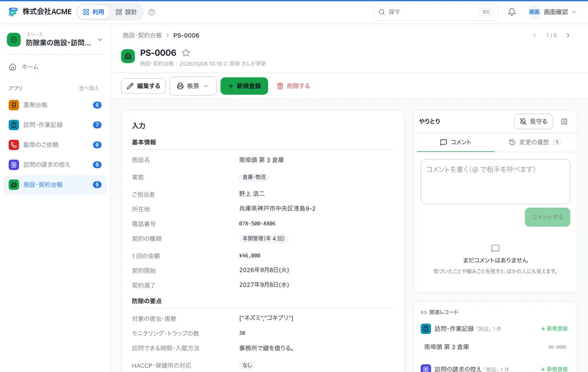Image resolution: width=588 pixels, height=372 pixels.
Task: Click the 訪問の請求の控え sidebar icon
Action: tap(14, 164)
